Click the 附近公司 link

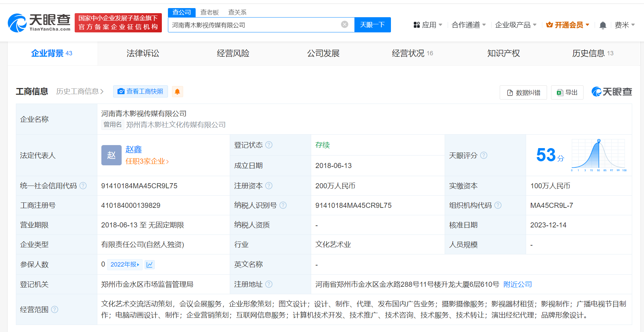[x=517, y=284]
